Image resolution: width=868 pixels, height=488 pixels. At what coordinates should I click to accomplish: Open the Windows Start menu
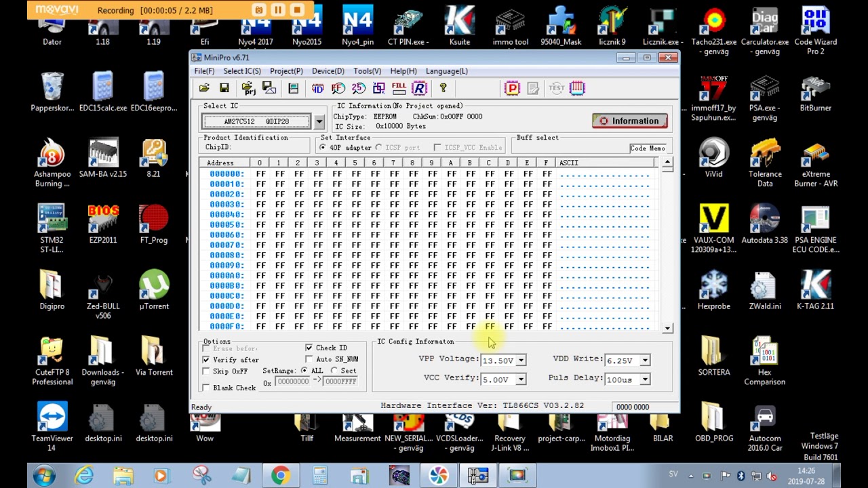(x=44, y=476)
